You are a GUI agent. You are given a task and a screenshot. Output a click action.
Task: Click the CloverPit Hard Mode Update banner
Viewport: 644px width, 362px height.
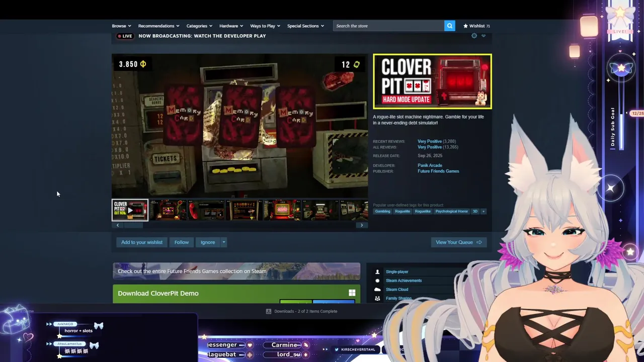coord(432,81)
